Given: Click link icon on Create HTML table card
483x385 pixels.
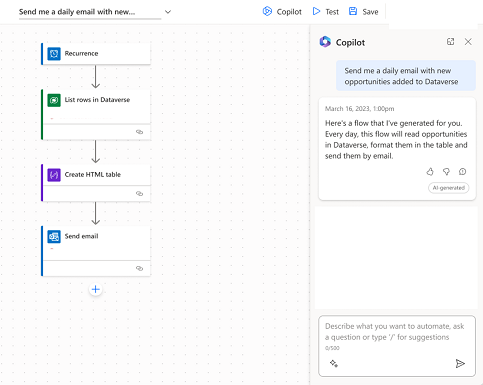Looking at the screenshot, I should (x=140, y=194).
